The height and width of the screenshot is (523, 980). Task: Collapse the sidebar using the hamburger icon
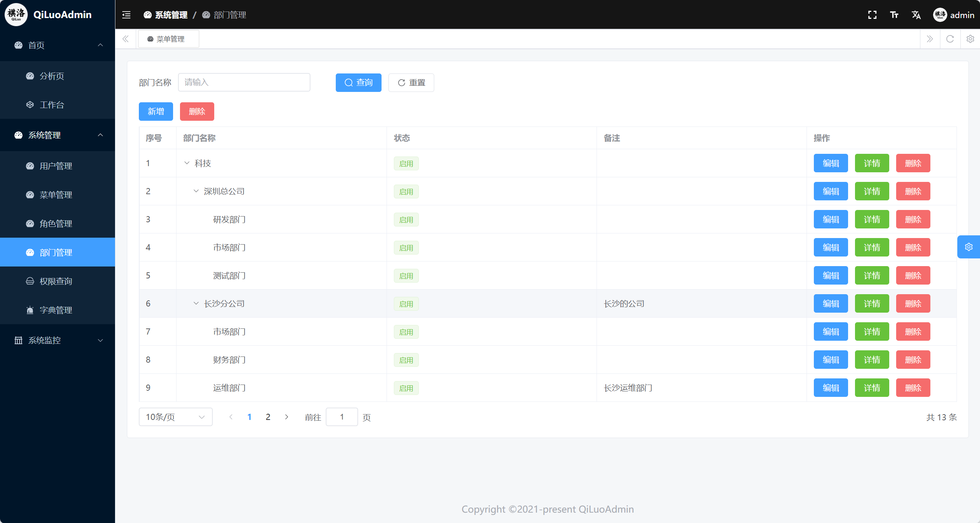pos(126,15)
